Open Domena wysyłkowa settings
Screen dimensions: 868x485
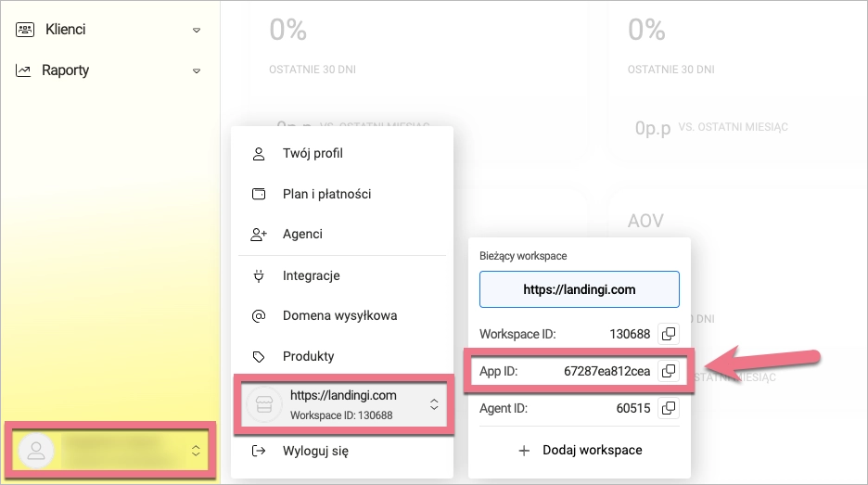click(x=339, y=315)
